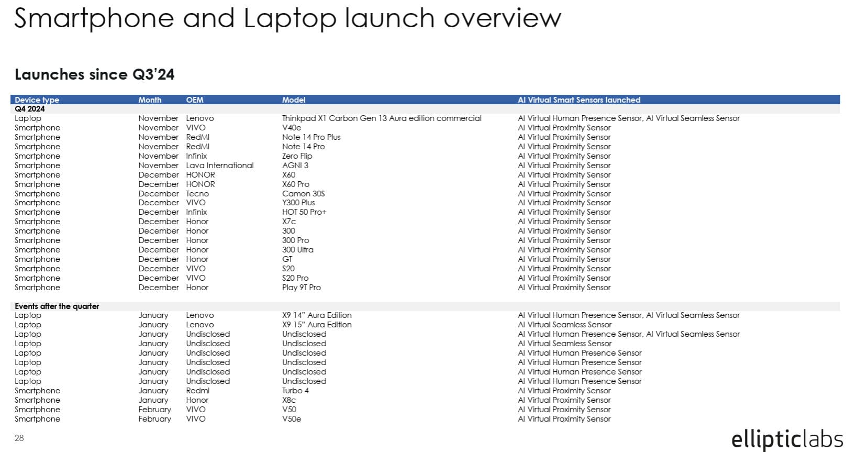Click the 'Device type' column header
This screenshot has width=868, height=452.
(x=37, y=100)
